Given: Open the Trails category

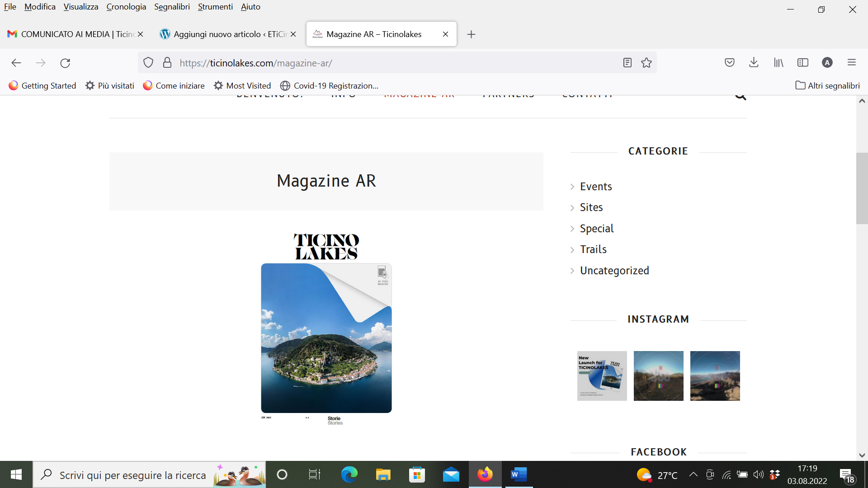Looking at the screenshot, I should [593, 249].
